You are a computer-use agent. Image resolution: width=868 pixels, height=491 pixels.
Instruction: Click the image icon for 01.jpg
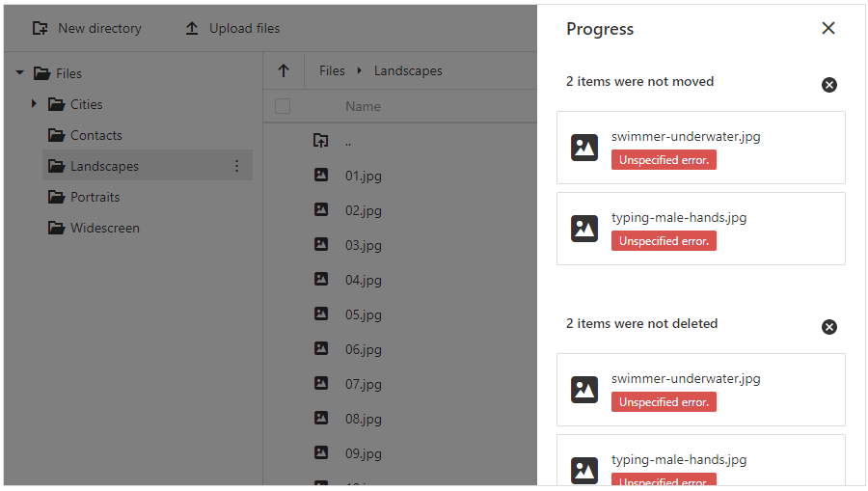point(321,176)
